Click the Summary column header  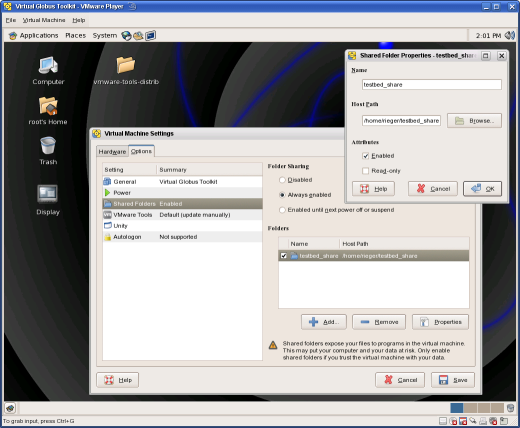(x=210, y=170)
